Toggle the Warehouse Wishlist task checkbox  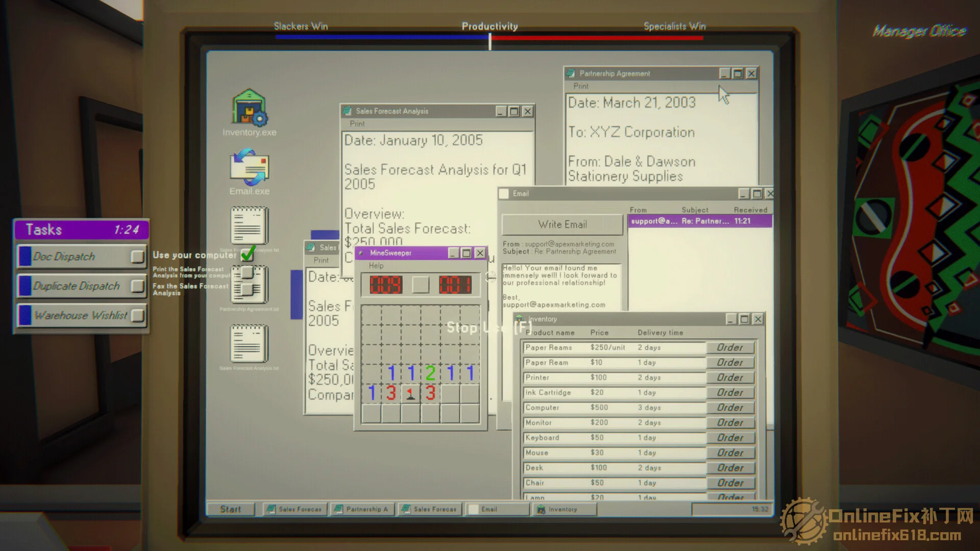click(x=137, y=316)
